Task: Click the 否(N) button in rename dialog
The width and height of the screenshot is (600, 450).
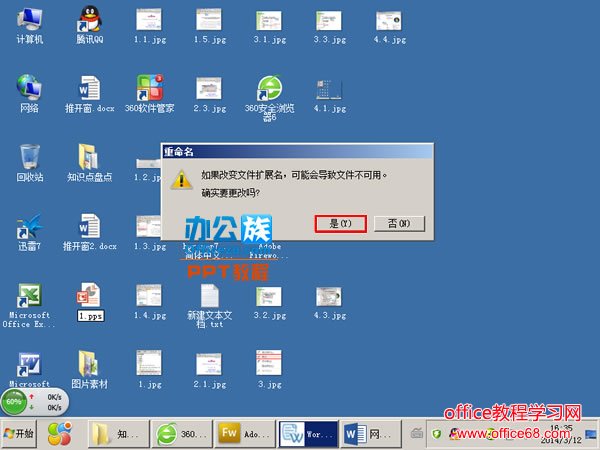Action: click(x=399, y=223)
